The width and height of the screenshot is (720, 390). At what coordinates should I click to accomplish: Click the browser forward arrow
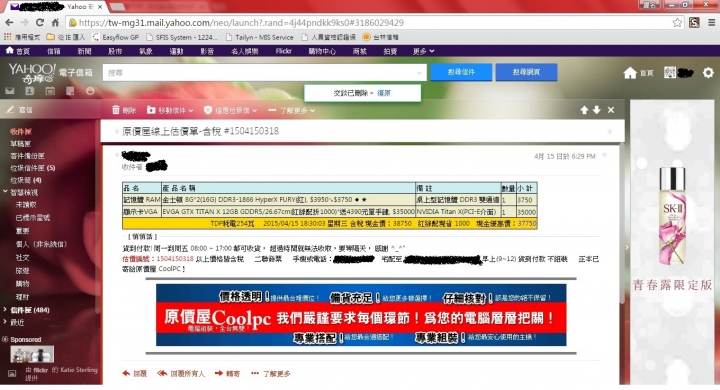point(24,23)
